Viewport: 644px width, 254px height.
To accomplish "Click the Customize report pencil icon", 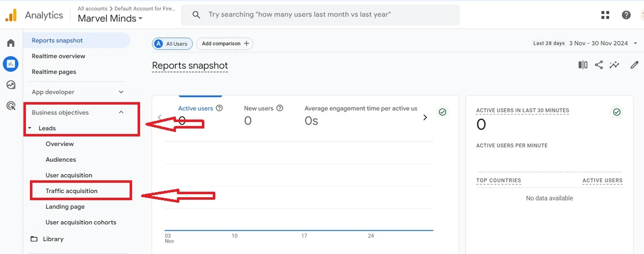I will tap(634, 65).
